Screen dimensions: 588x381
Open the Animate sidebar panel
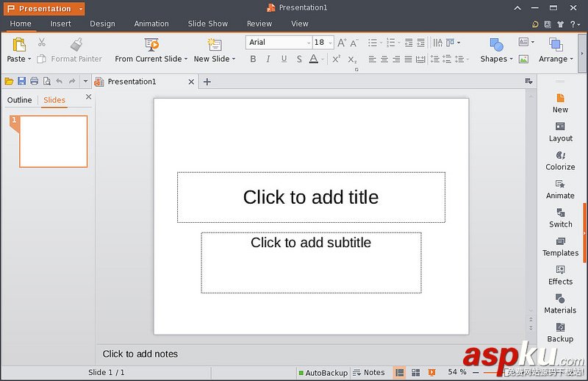click(x=560, y=190)
